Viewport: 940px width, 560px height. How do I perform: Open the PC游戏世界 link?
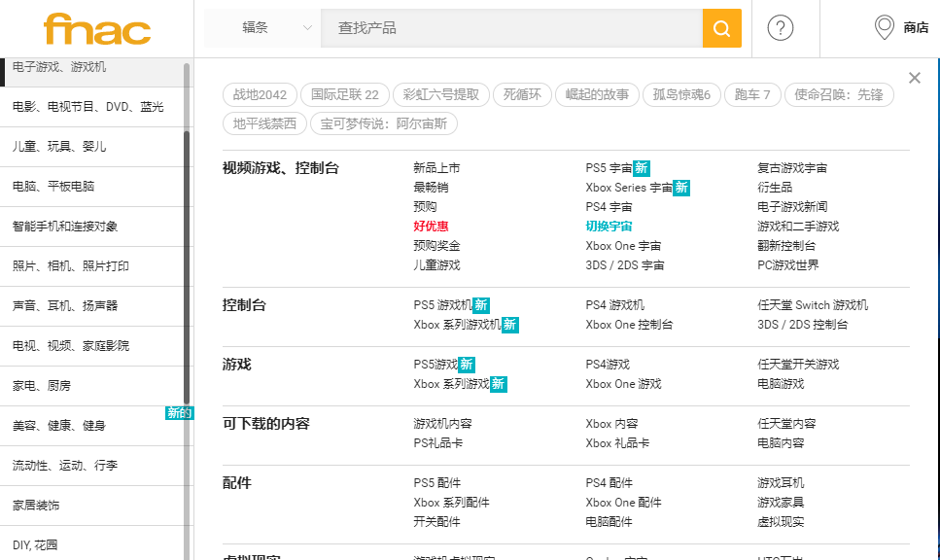pyautogui.click(x=787, y=265)
